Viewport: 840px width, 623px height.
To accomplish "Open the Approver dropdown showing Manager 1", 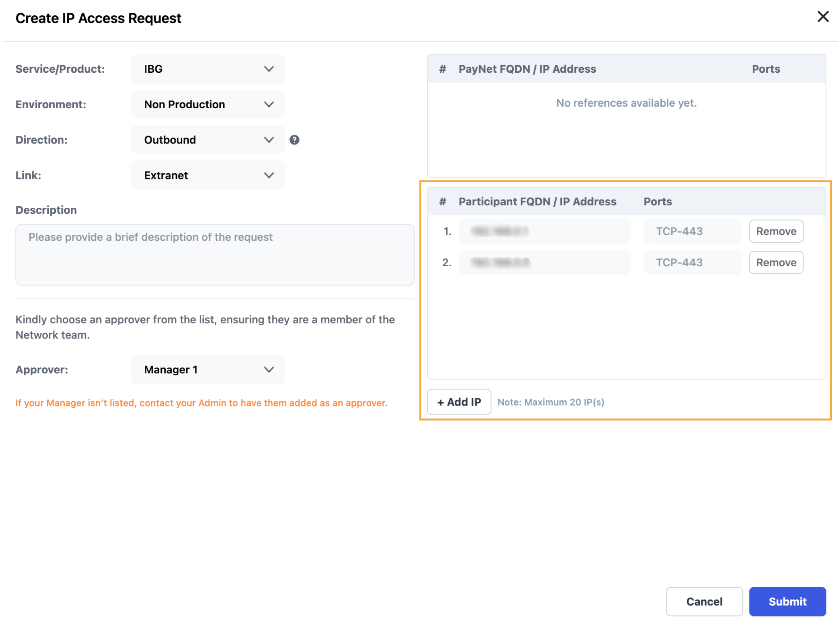I will click(207, 369).
